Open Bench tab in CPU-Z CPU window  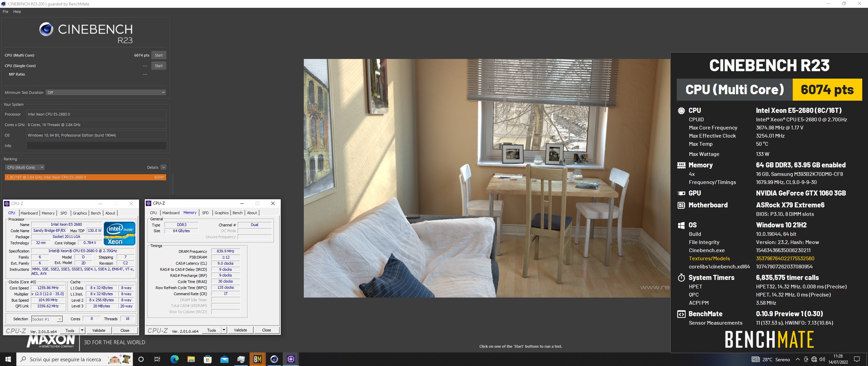[x=96, y=213]
